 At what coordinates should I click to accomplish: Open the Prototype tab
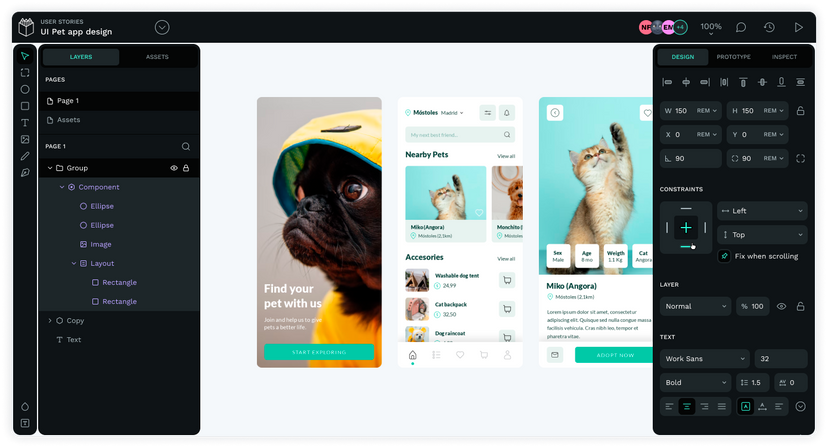(733, 57)
